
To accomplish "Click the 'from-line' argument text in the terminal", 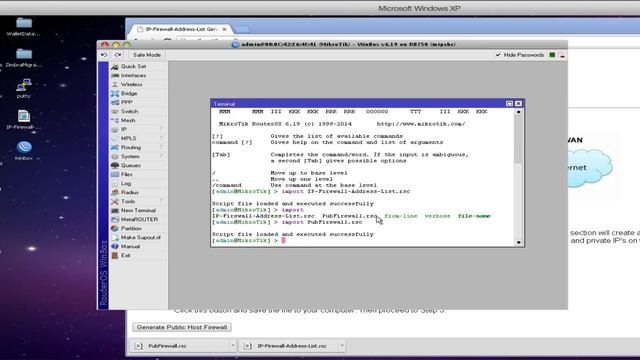I will coord(401,216).
